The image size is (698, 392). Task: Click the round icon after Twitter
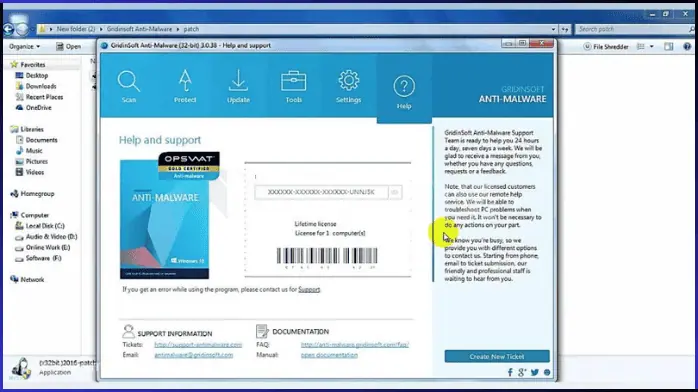pyautogui.click(x=547, y=372)
